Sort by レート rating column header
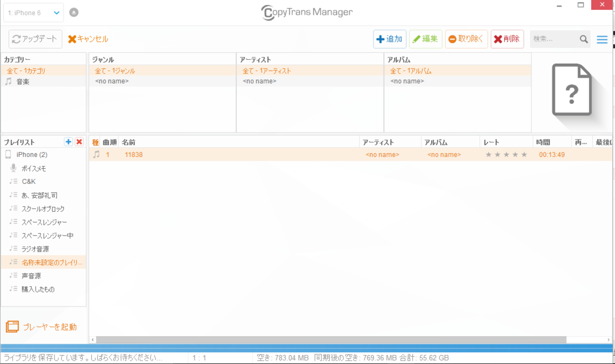Screen dimensions: 615x364 (x=506, y=142)
